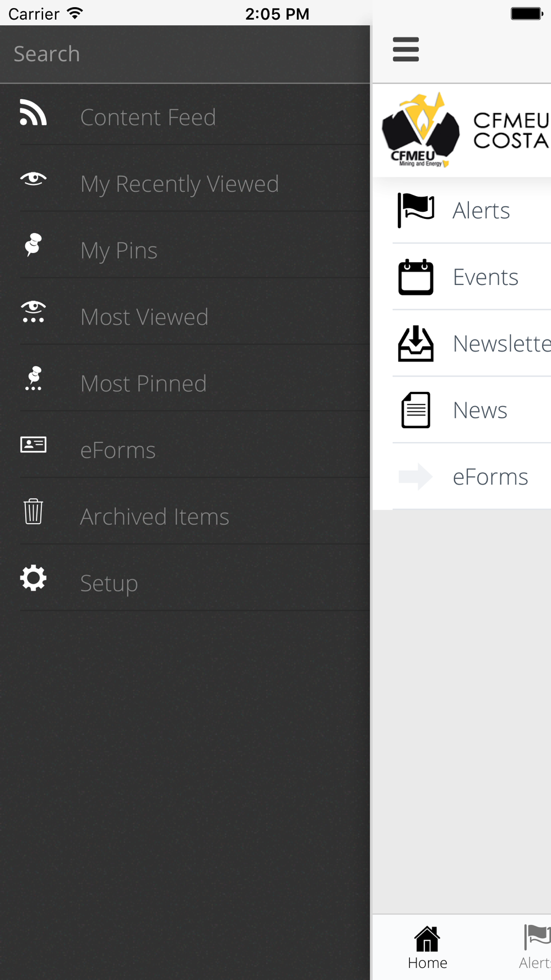Image resolution: width=551 pixels, height=980 pixels.
Task: Open the eForms ID card icon
Action: (x=33, y=444)
